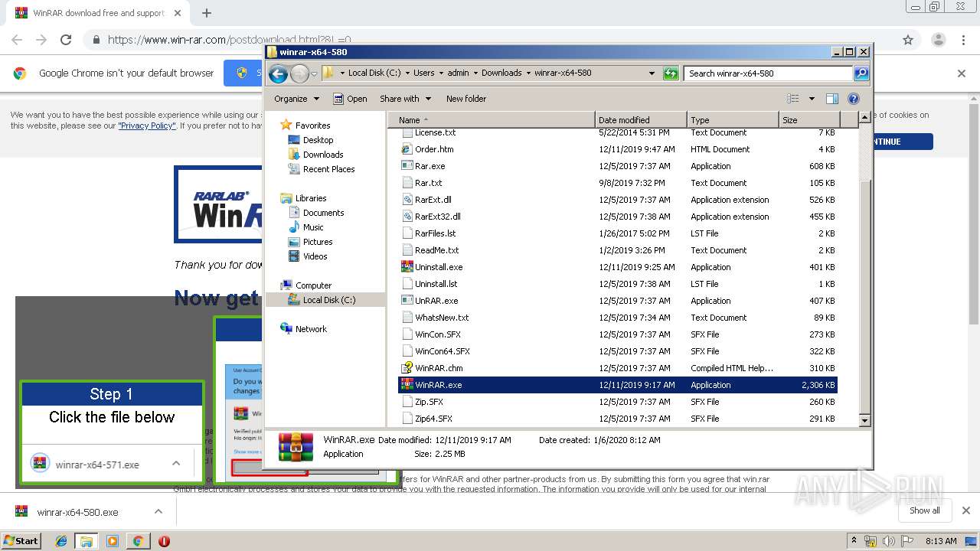This screenshot has width=980, height=551.
Task: Click Users breadcrumb arrow in address bar
Action: click(x=441, y=73)
